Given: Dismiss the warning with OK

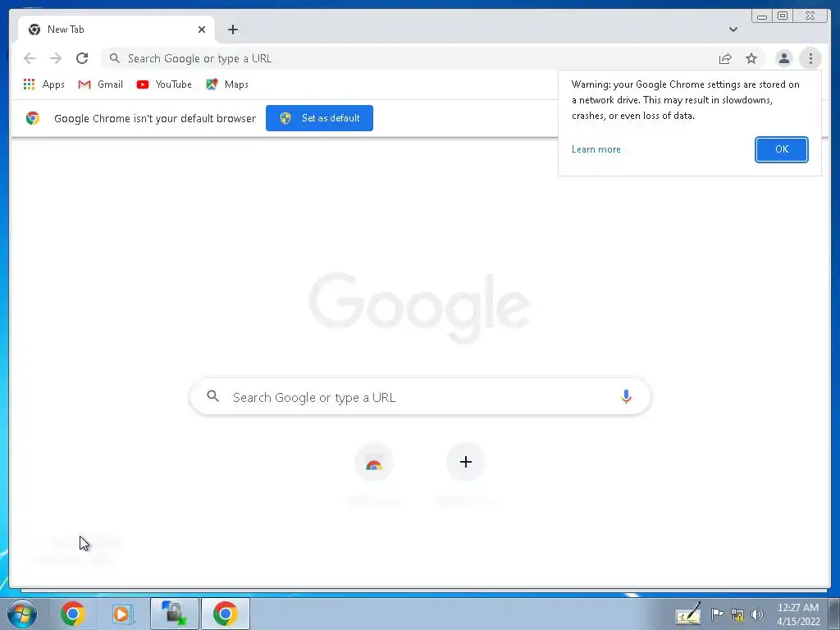Looking at the screenshot, I should [x=781, y=149].
